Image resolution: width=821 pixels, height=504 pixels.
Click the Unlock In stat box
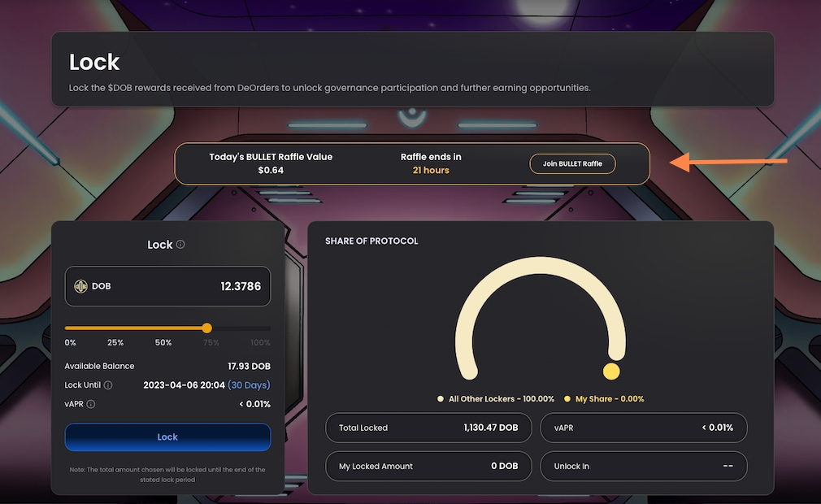(643, 466)
